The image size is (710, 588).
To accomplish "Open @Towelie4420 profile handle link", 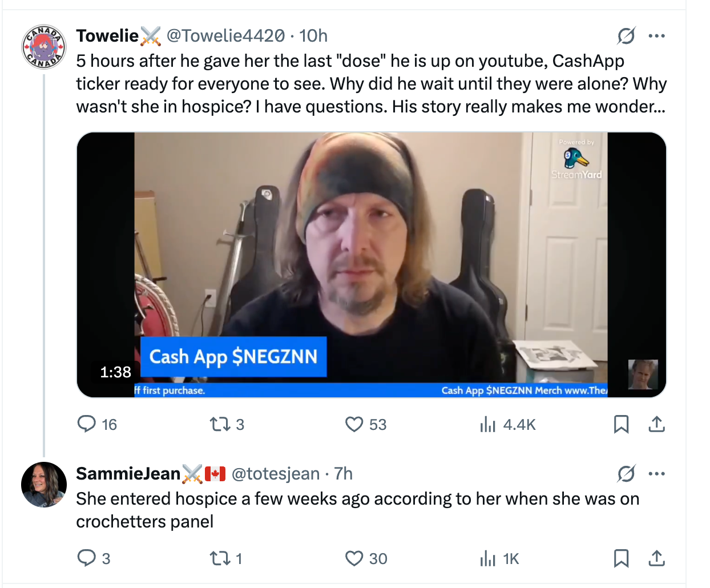I will (x=225, y=36).
